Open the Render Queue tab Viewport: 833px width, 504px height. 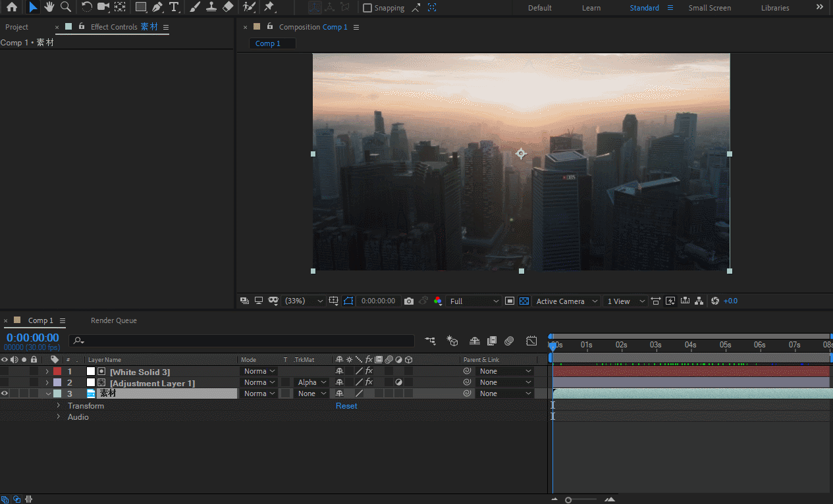[x=114, y=320]
